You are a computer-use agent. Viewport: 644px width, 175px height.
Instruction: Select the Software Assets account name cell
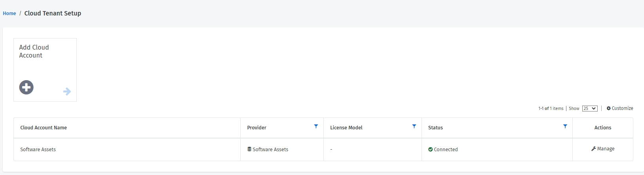point(38,150)
